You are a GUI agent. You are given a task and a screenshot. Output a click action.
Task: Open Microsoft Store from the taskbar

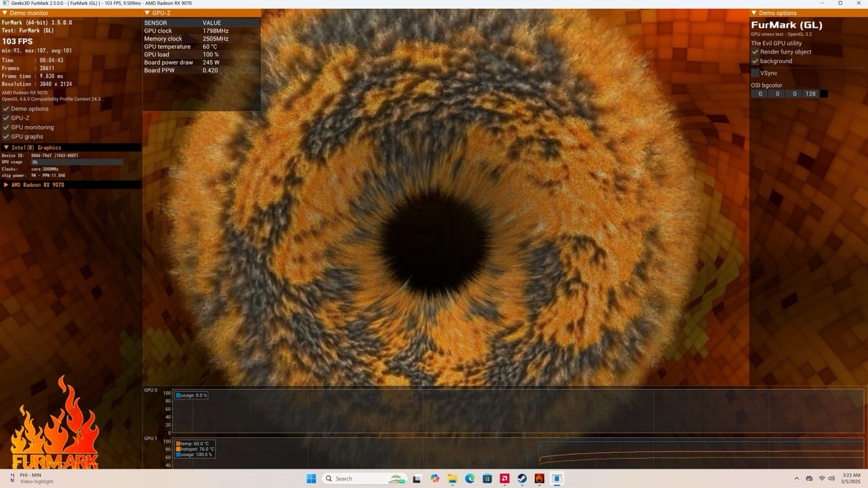pyautogui.click(x=487, y=479)
